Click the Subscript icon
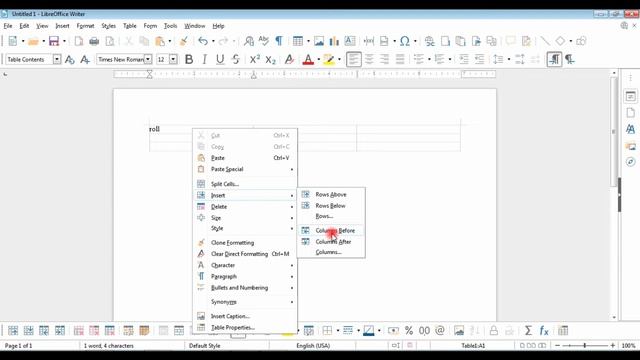 tap(270, 59)
